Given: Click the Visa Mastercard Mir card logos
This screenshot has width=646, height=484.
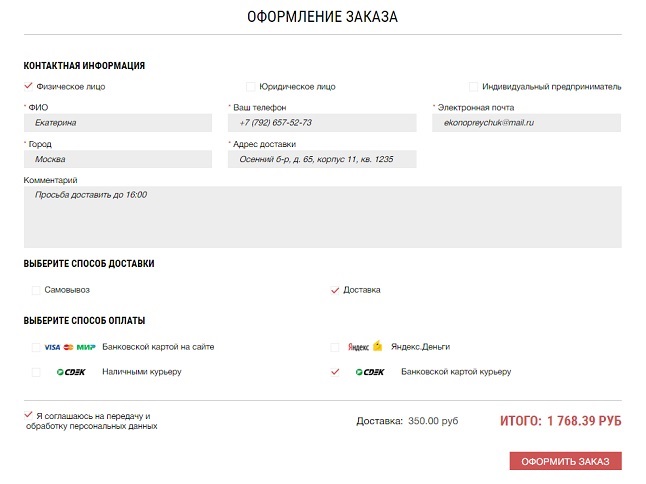Looking at the screenshot, I should pos(70,347).
